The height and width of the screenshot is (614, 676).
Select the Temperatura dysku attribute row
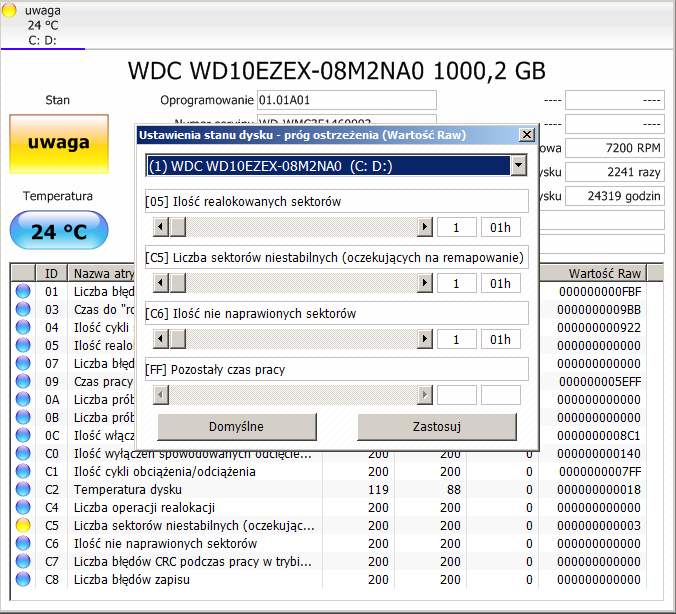click(329, 489)
